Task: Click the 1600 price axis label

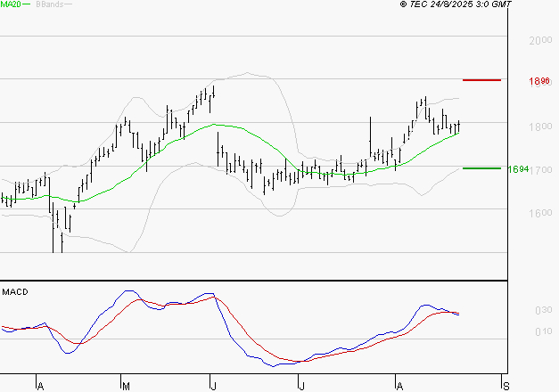Action: coord(540,213)
